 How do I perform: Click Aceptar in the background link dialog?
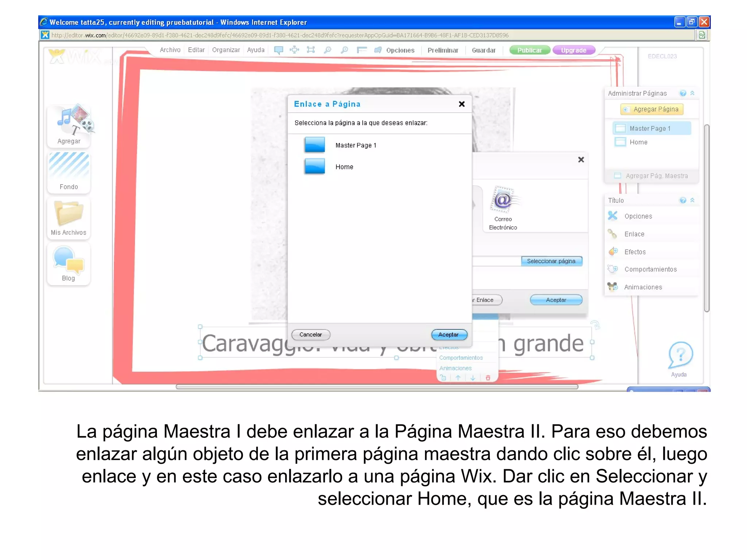click(556, 300)
